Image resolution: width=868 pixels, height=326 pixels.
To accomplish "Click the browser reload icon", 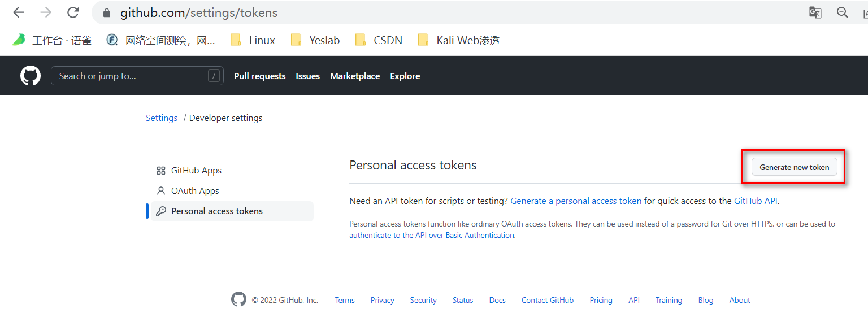I will pyautogui.click(x=73, y=12).
